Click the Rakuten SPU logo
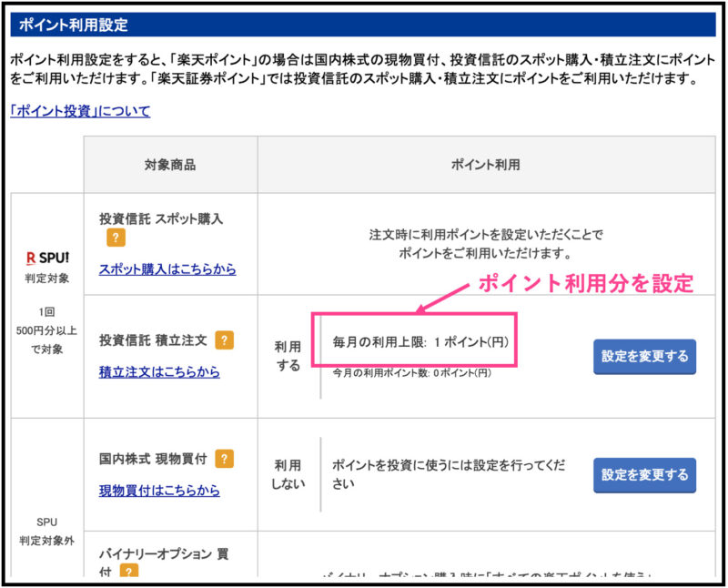The height and width of the screenshot is (588, 728). pos(47,258)
